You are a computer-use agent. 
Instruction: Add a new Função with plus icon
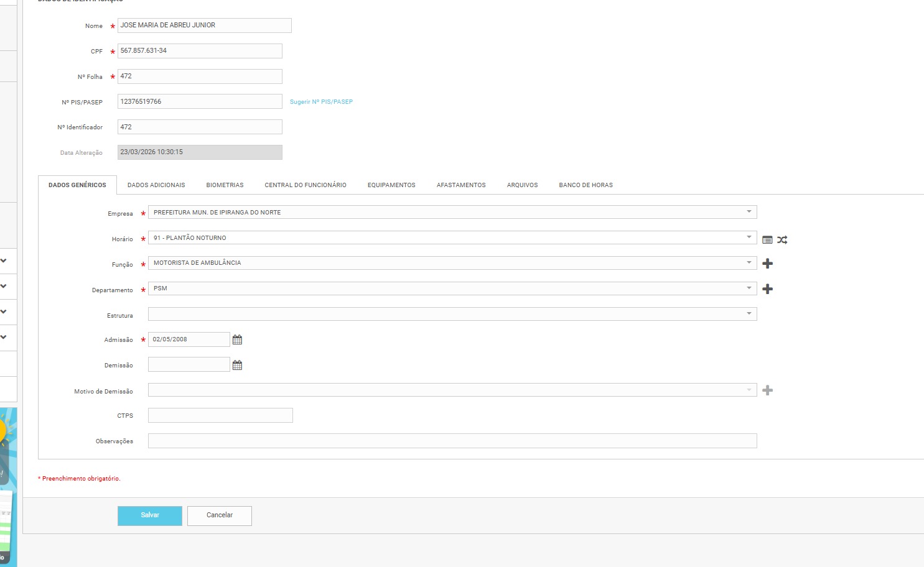pyautogui.click(x=767, y=264)
